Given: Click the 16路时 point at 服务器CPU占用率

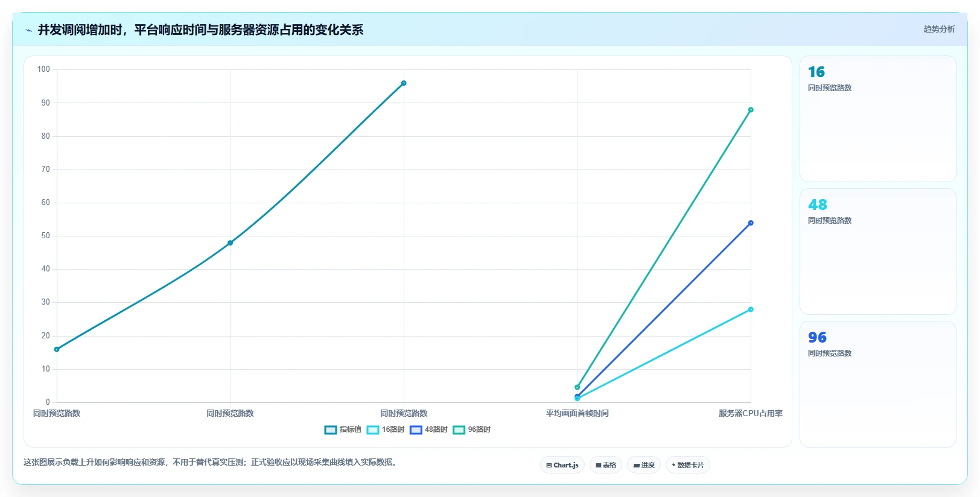Looking at the screenshot, I should 751,309.
